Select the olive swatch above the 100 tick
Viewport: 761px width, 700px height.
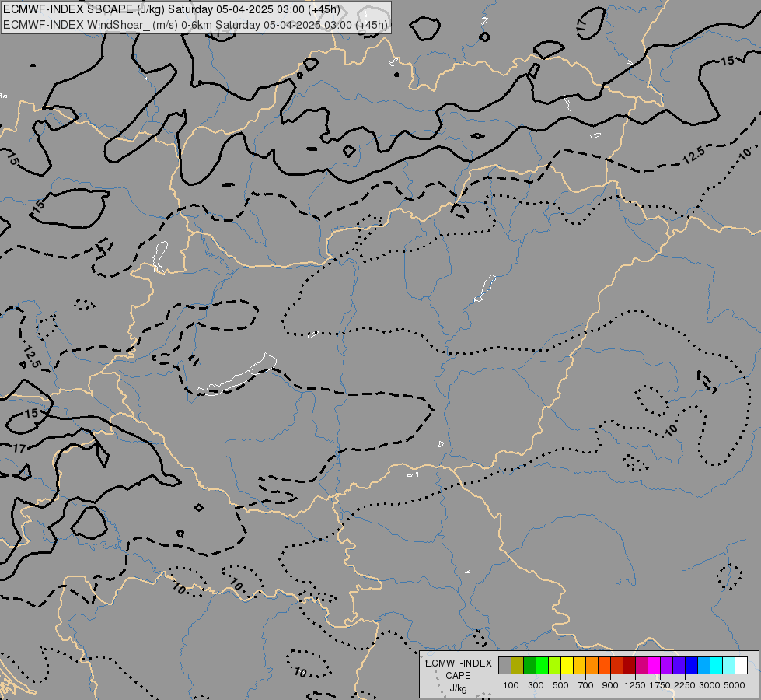(518, 666)
